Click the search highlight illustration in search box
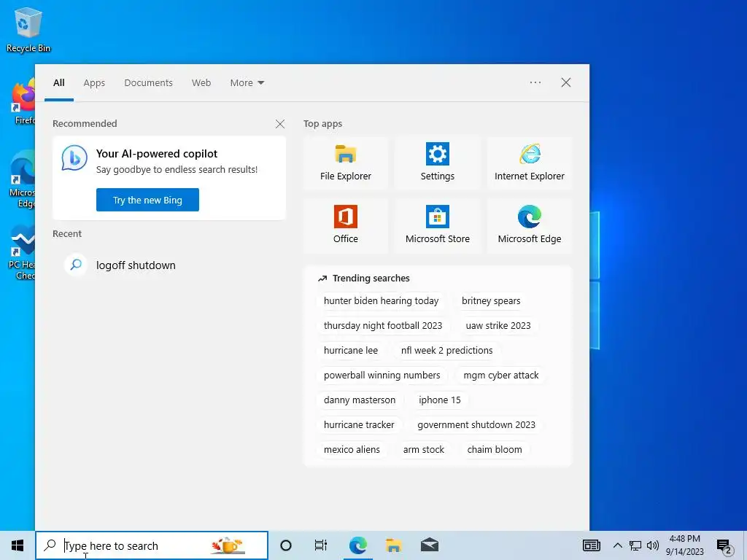This screenshot has height=560, width=747. (x=228, y=545)
